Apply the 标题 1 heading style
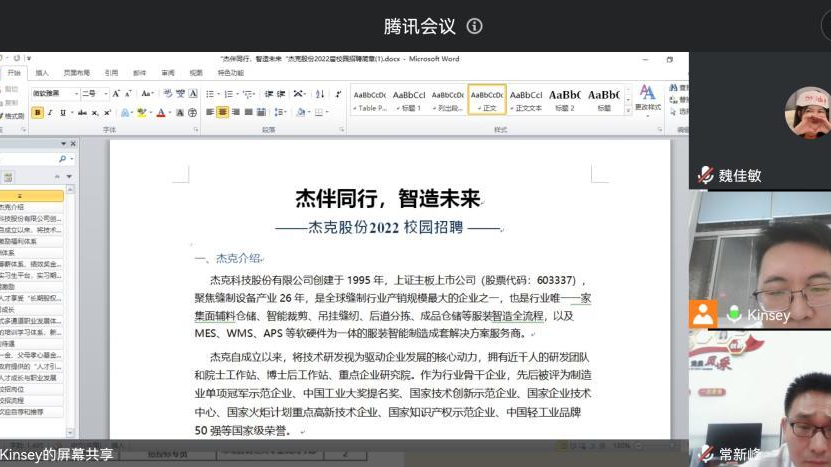The height and width of the screenshot is (467, 831). pyautogui.click(x=409, y=99)
